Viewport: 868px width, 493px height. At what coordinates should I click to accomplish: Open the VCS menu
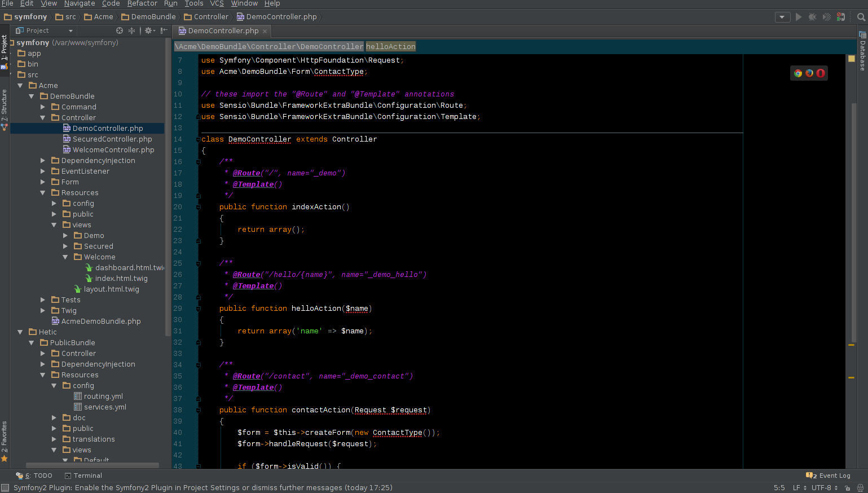coord(217,3)
